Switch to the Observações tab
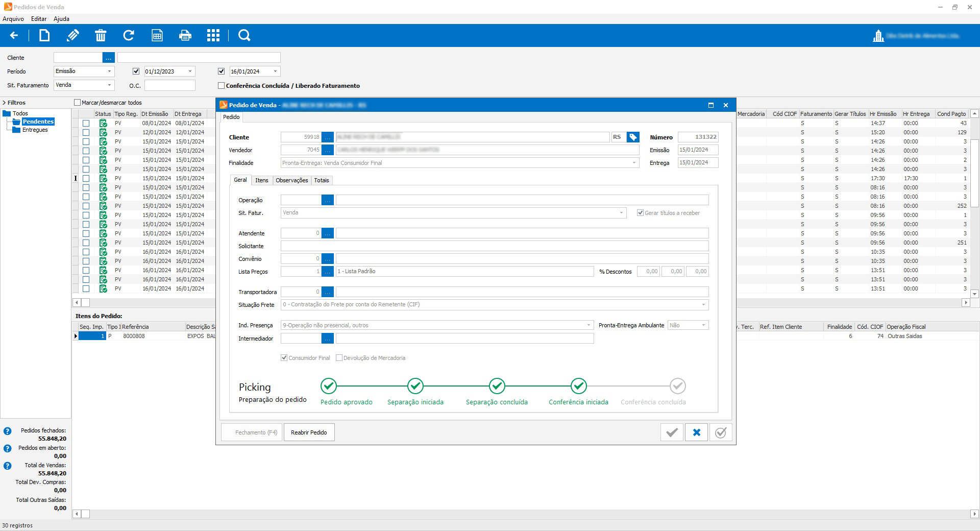This screenshot has width=980, height=531. tap(292, 180)
